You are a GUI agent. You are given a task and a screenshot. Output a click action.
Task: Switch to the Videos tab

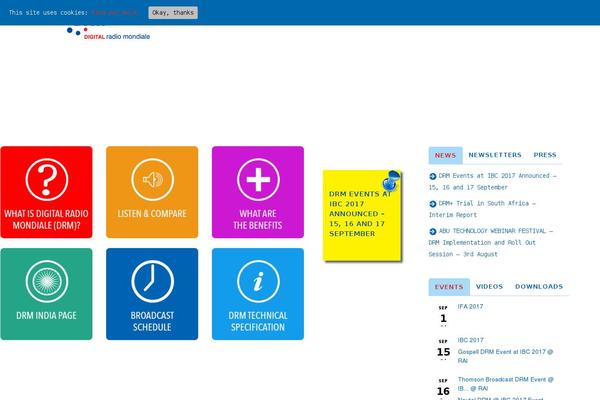[489, 287]
